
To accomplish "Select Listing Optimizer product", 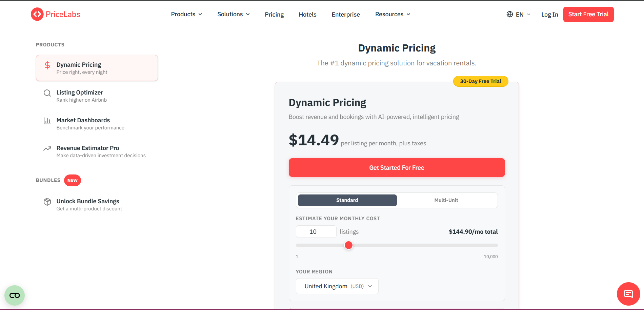I will [97, 96].
